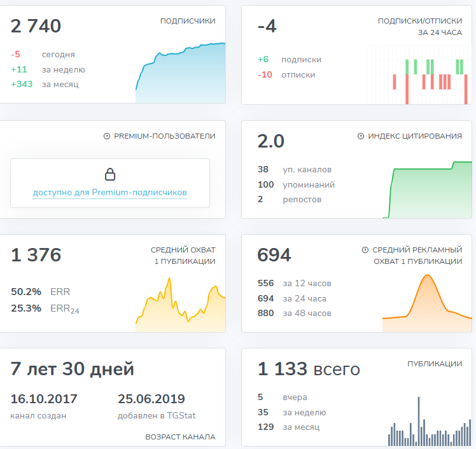Click the ПОДПИСЧИКИ card heading
The width and height of the screenshot is (476, 449).
[x=187, y=21]
